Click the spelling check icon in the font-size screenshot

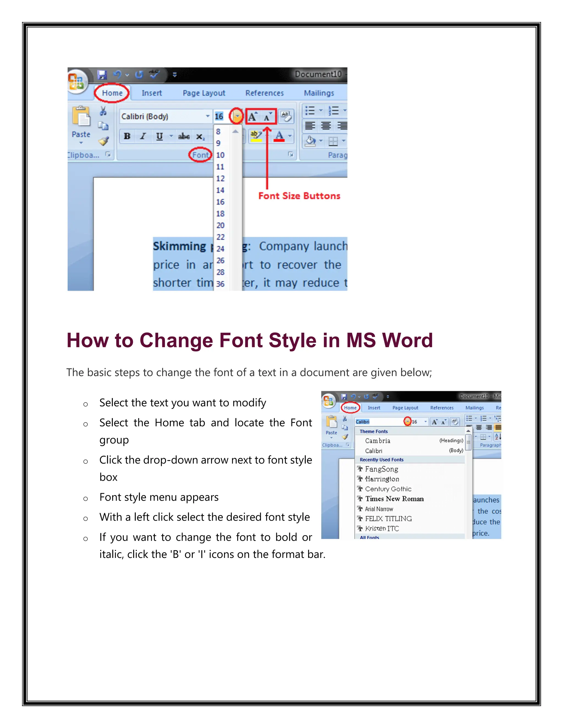click(154, 74)
